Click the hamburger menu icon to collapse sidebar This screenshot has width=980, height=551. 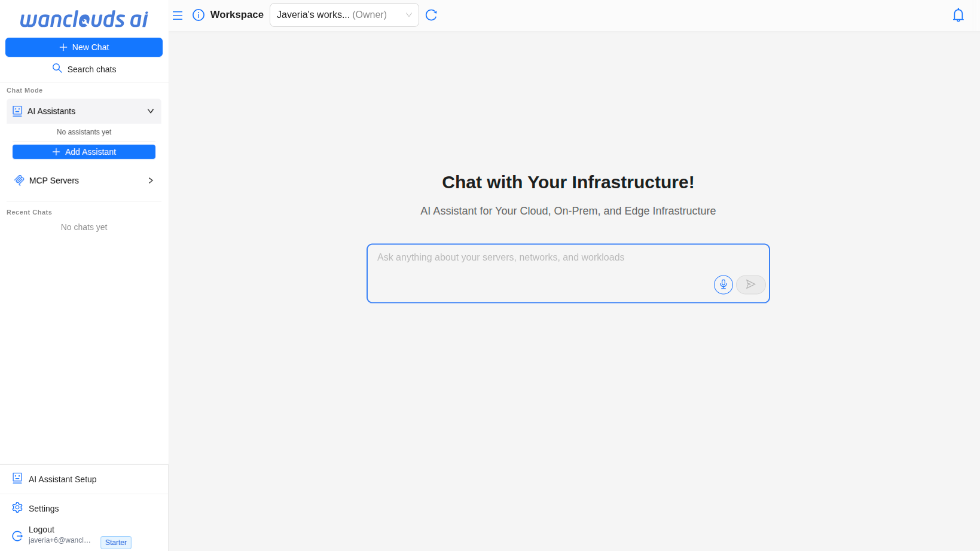[x=178, y=16]
